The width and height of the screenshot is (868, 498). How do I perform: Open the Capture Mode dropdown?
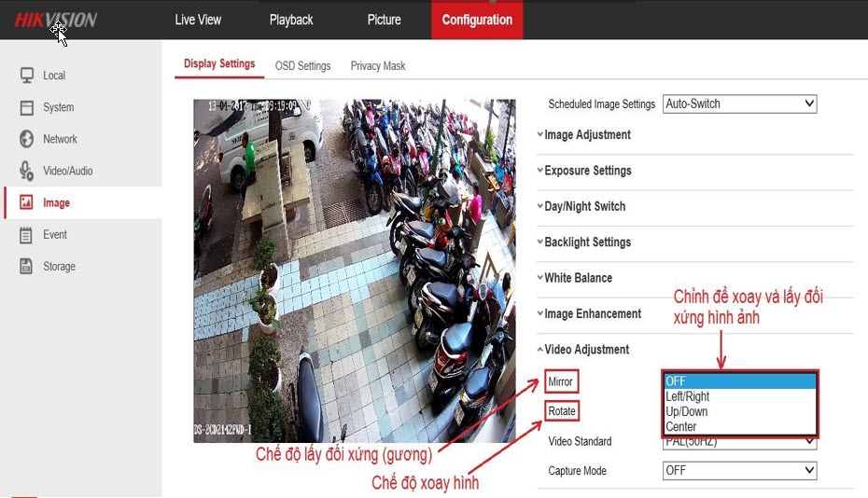coord(739,471)
